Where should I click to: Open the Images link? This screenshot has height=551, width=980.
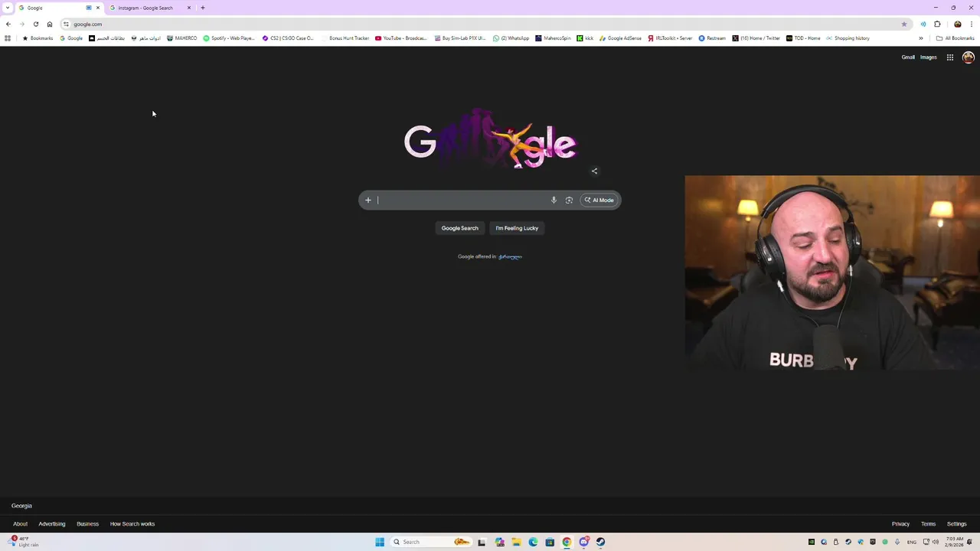pos(929,57)
